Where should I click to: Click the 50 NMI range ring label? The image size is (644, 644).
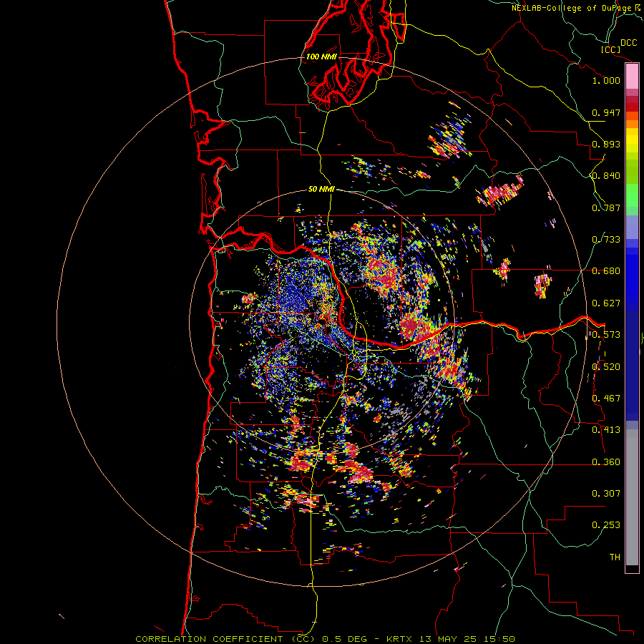tap(321, 189)
